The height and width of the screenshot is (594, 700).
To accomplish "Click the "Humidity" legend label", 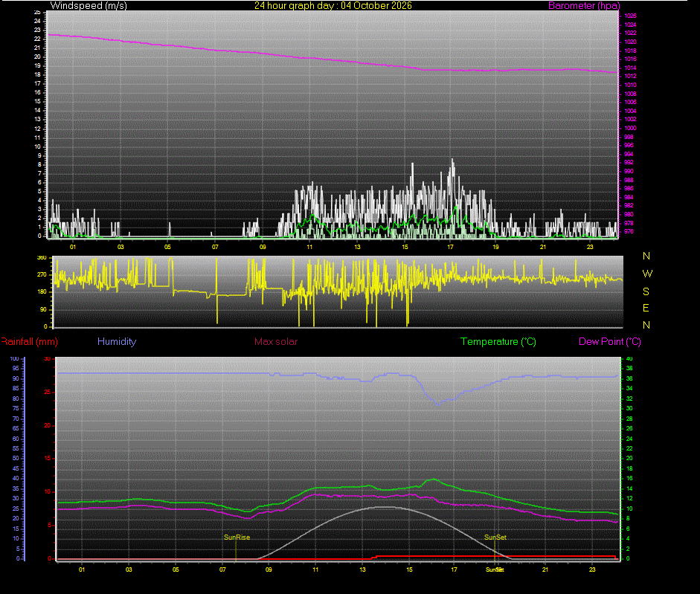I will 117,342.
